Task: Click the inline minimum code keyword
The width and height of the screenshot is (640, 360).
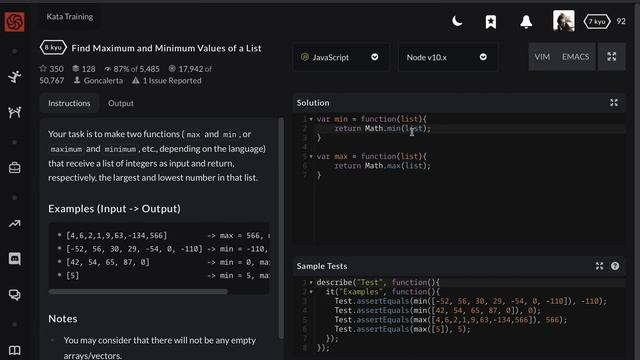Action: click(x=120, y=149)
